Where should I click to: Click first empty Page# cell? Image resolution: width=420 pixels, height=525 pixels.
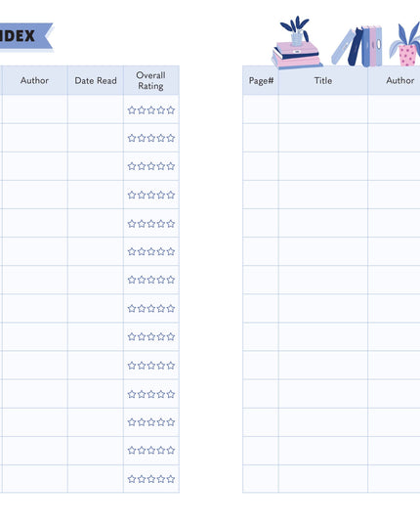click(x=261, y=109)
